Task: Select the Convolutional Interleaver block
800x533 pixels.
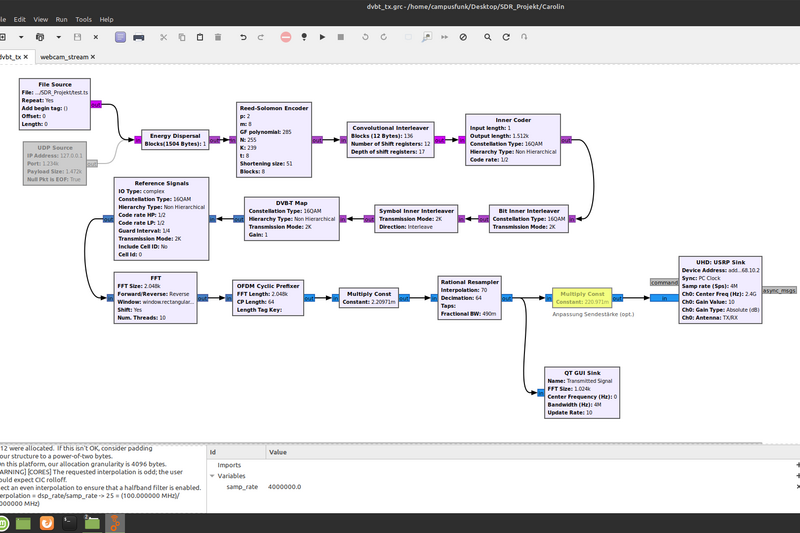Action: (x=391, y=140)
